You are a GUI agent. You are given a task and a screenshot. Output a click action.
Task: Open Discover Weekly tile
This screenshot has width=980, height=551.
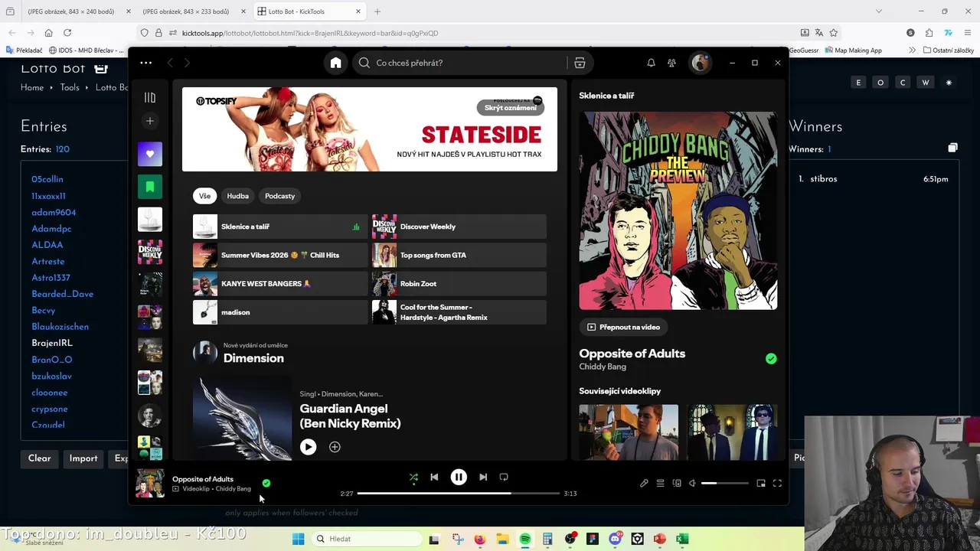click(459, 227)
